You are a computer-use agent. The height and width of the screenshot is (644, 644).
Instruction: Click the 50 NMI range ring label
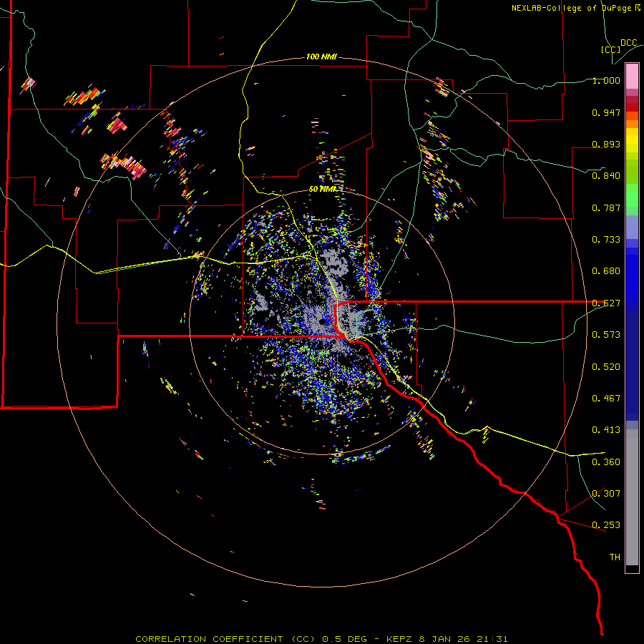(x=323, y=190)
